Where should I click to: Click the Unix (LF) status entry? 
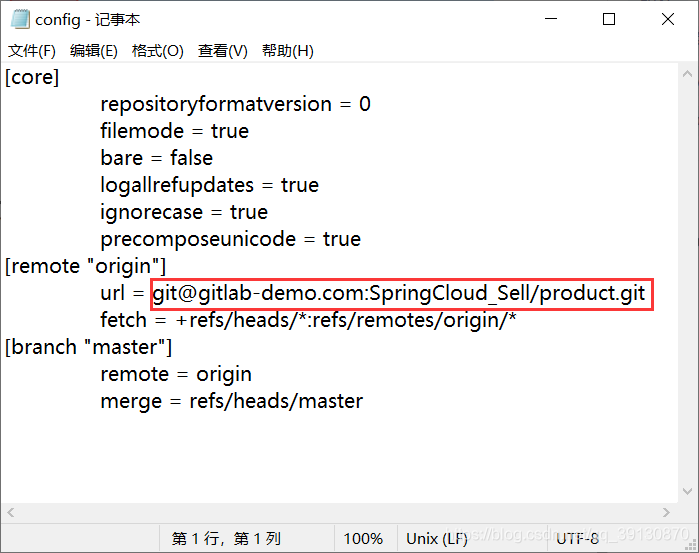point(437,539)
